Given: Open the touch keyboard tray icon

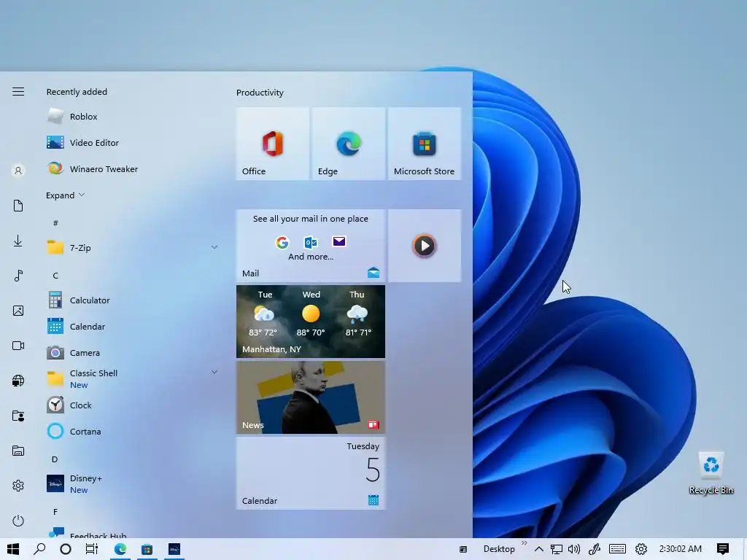Looking at the screenshot, I should [x=617, y=549].
